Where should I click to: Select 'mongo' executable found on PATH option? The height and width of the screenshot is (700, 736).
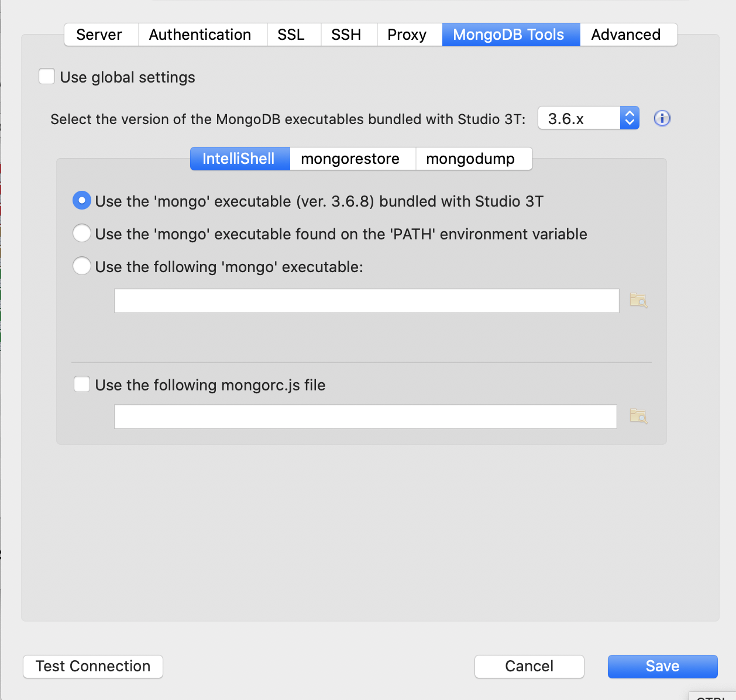[x=82, y=234]
